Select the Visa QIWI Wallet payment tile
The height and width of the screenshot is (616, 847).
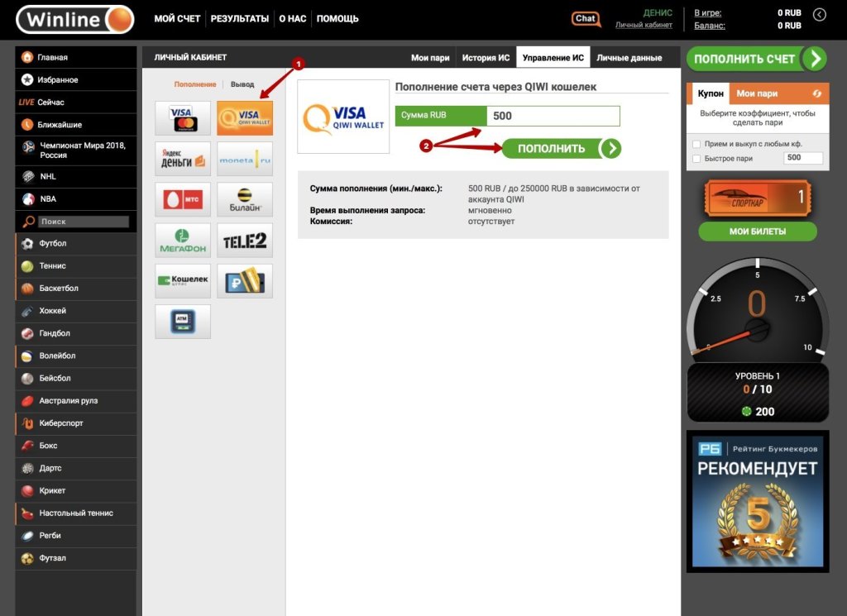click(245, 117)
